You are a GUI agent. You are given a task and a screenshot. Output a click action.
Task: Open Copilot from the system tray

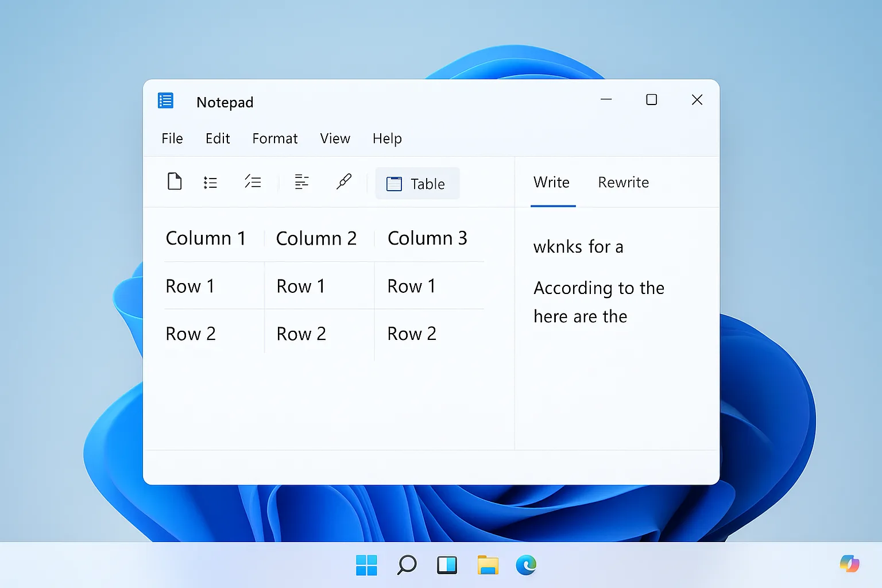[849, 564]
